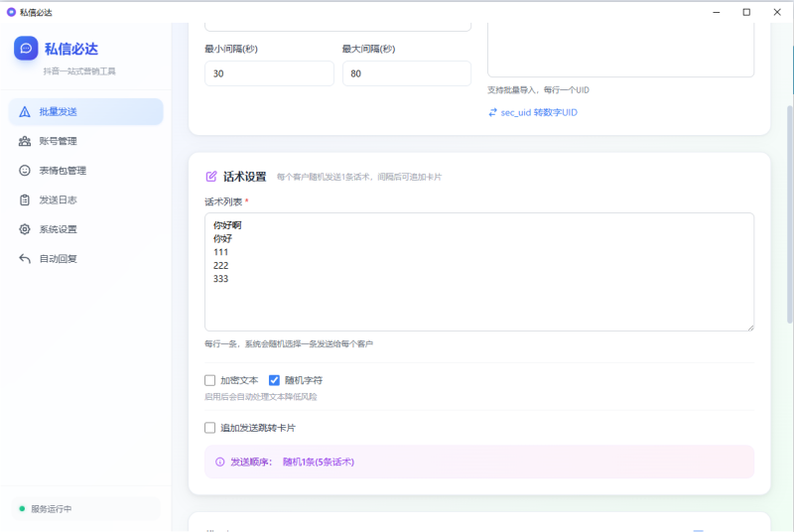The width and height of the screenshot is (794, 532).
Task: Click inside the 话术列表 text area
Action: [x=479, y=272]
